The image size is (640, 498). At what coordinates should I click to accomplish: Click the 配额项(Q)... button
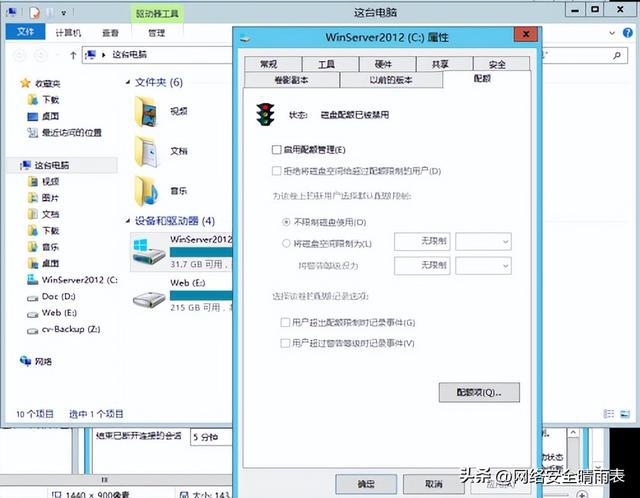478,392
